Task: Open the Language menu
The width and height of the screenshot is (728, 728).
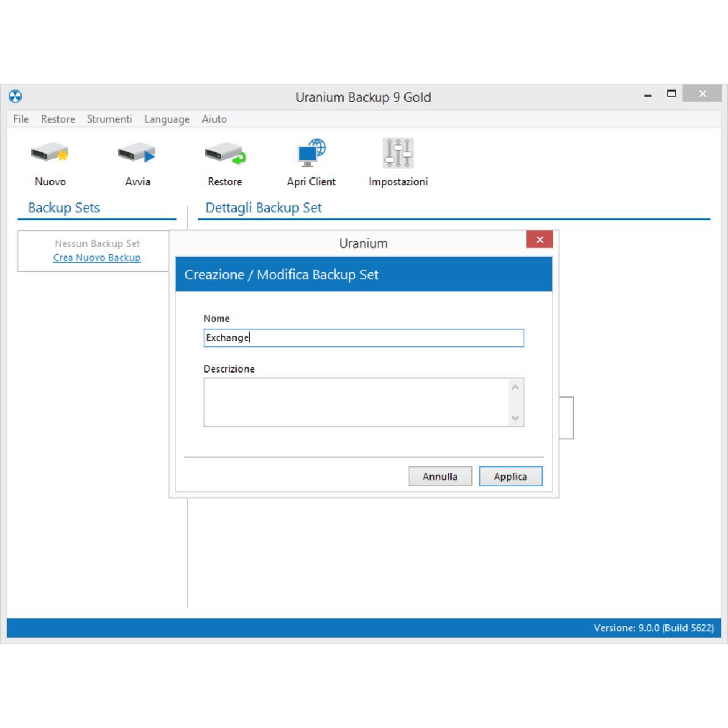Action: [167, 119]
